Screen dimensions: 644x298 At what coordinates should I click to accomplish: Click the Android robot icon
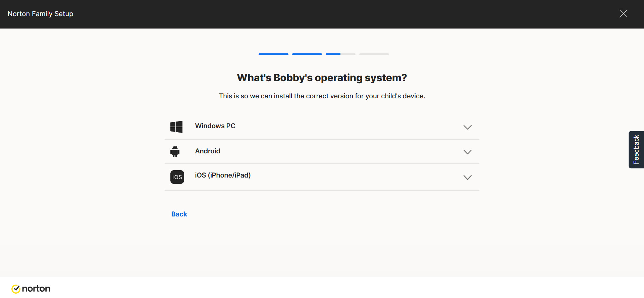[175, 151]
